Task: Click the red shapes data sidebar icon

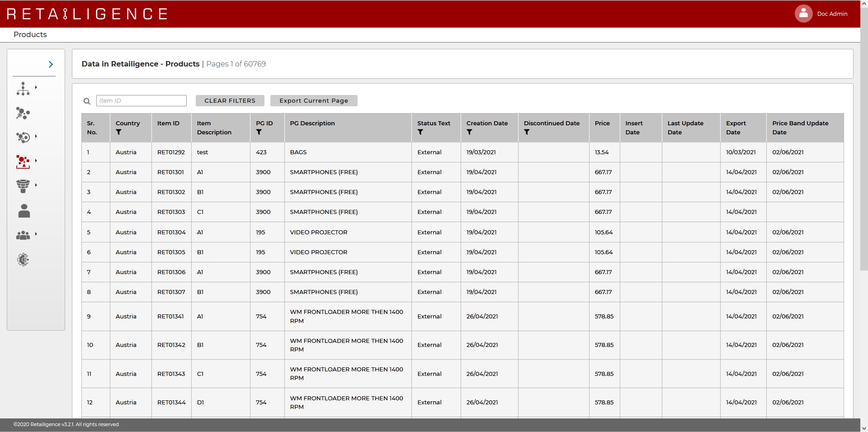Action: pyautogui.click(x=23, y=161)
